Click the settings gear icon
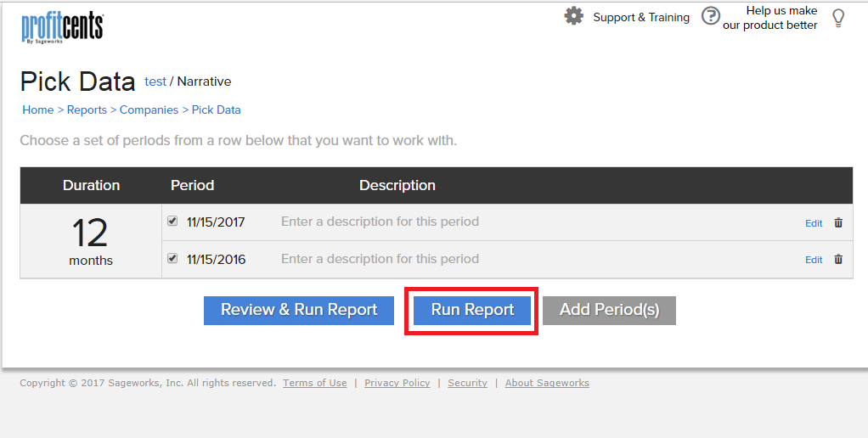 [573, 16]
